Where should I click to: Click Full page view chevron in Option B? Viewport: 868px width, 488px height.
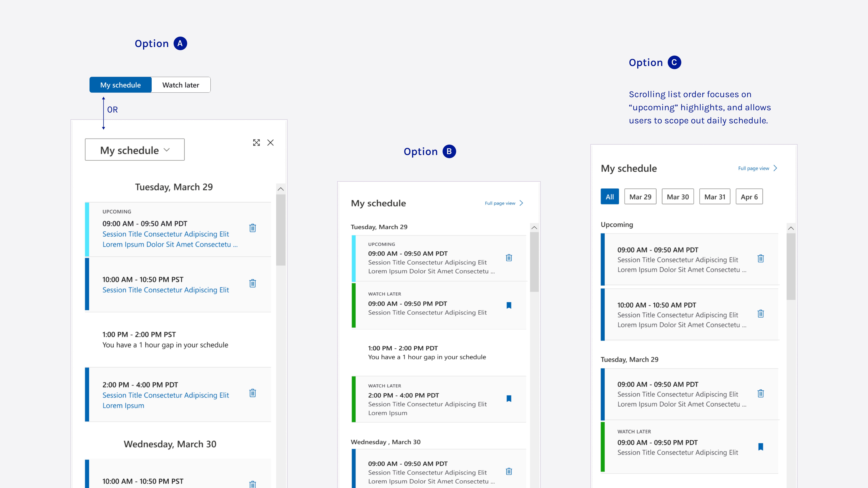521,203
